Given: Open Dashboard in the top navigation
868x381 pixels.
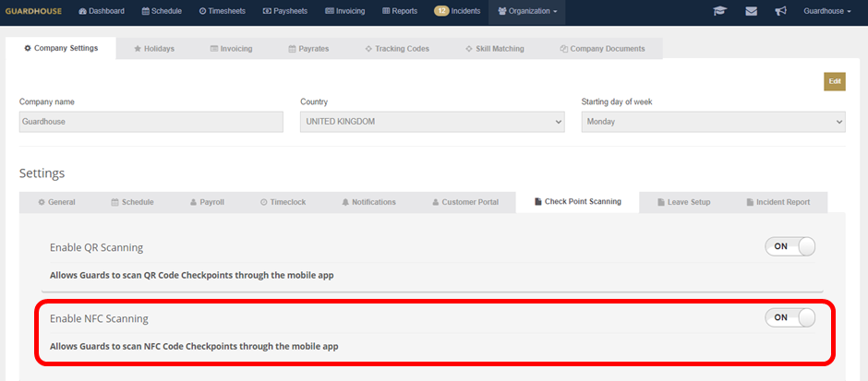Looking at the screenshot, I should [x=102, y=11].
